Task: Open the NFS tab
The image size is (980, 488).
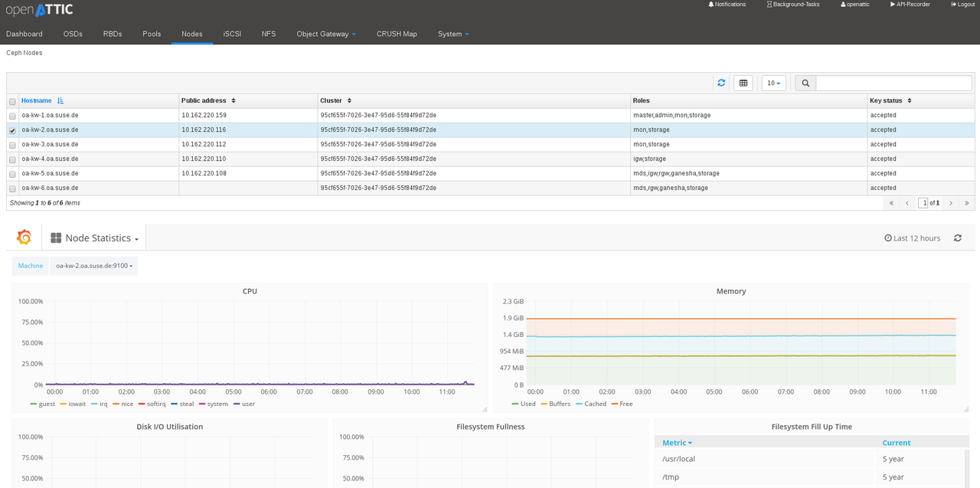Action: point(269,34)
